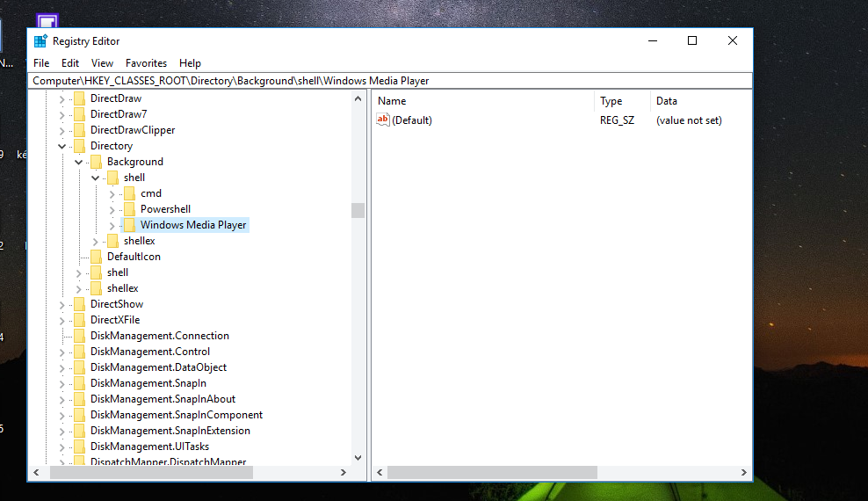Click the DiskManagement.SnapIn folder icon
This screenshot has height=501, width=868.
point(79,383)
